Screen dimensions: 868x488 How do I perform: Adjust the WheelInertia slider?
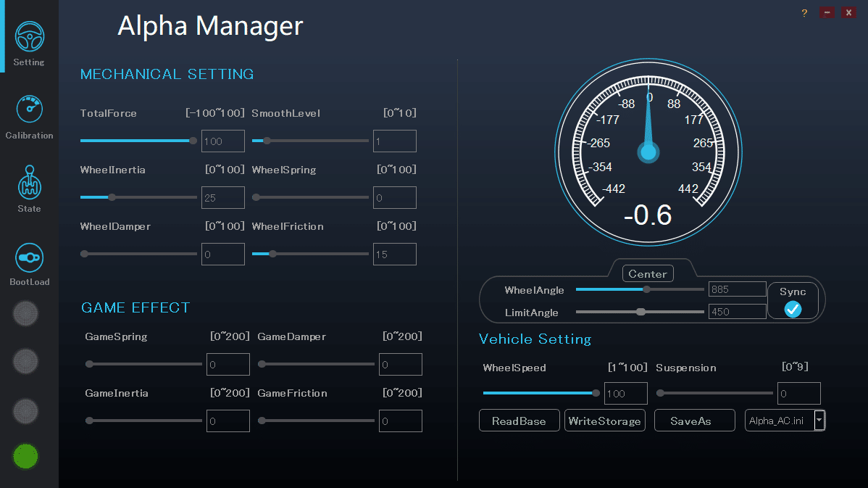[x=138, y=197]
